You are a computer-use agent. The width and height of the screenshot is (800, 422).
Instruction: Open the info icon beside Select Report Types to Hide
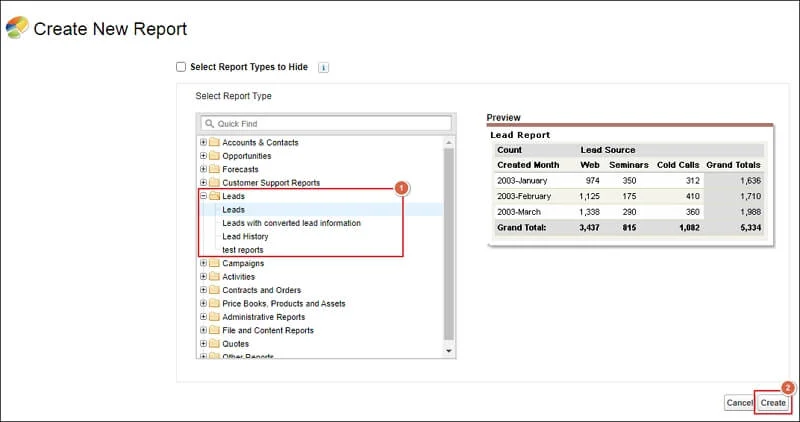tap(323, 67)
